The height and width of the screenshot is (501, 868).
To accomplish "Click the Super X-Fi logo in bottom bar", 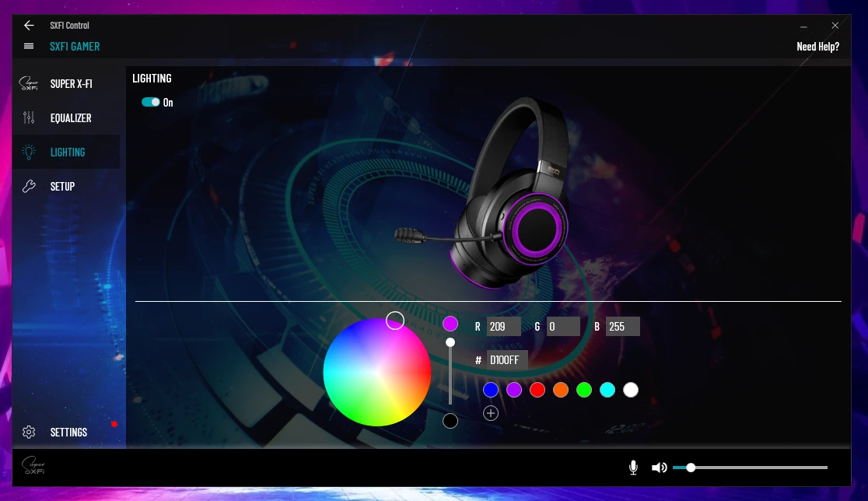I will (33, 465).
